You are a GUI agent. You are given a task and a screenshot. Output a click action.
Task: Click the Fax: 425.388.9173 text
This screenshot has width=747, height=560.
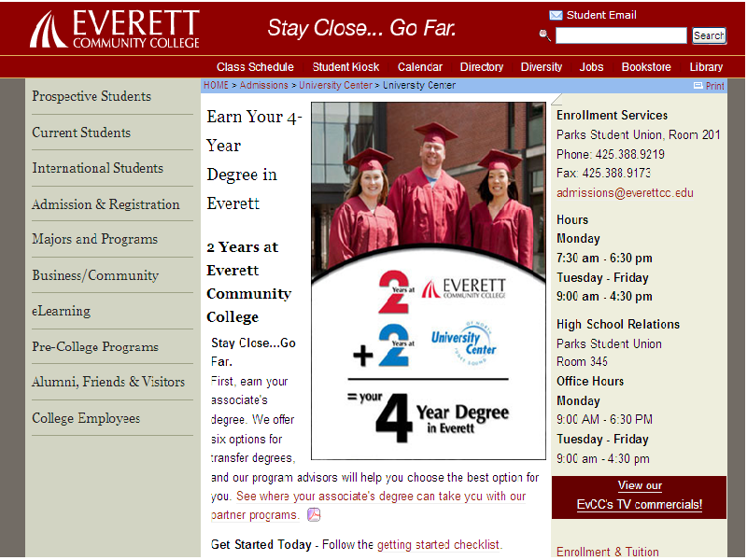(x=603, y=173)
